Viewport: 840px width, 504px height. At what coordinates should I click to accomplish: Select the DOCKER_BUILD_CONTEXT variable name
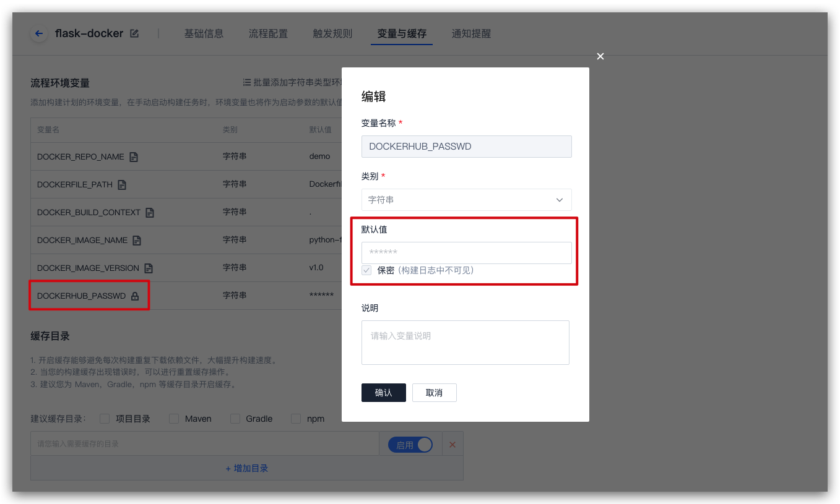(89, 213)
